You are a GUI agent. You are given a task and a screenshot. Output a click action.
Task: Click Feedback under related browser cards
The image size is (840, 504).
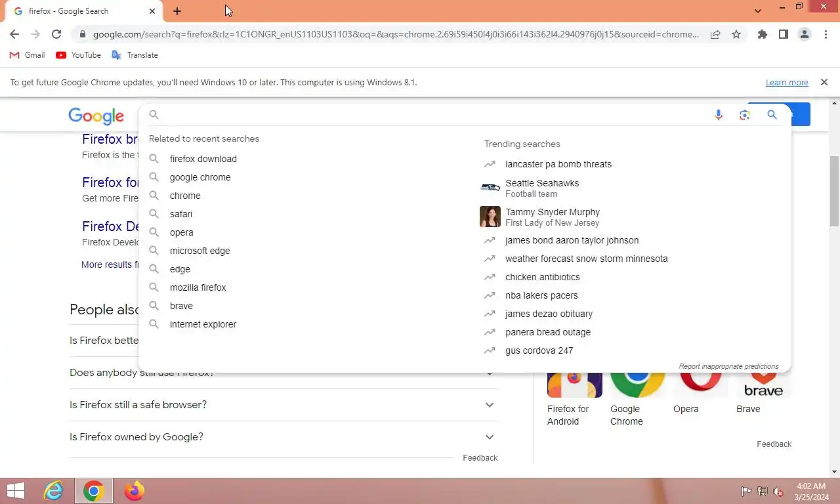click(774, 444)
